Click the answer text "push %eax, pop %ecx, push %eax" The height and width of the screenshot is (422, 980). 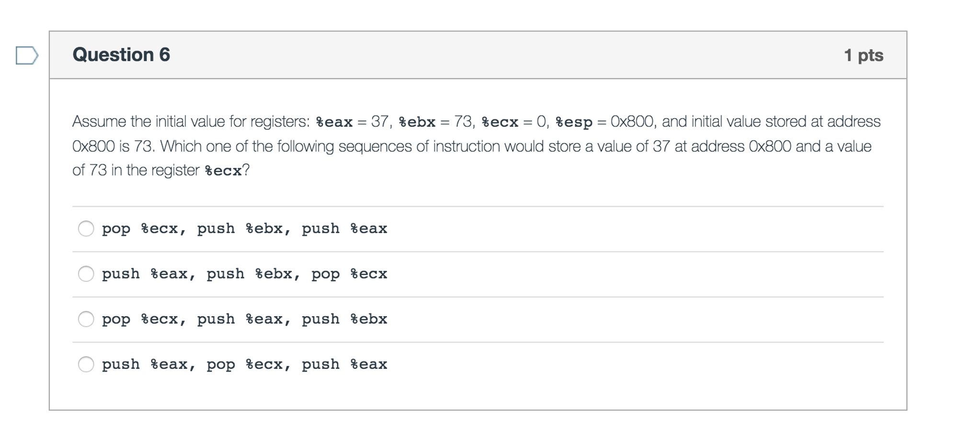(244, 365)
